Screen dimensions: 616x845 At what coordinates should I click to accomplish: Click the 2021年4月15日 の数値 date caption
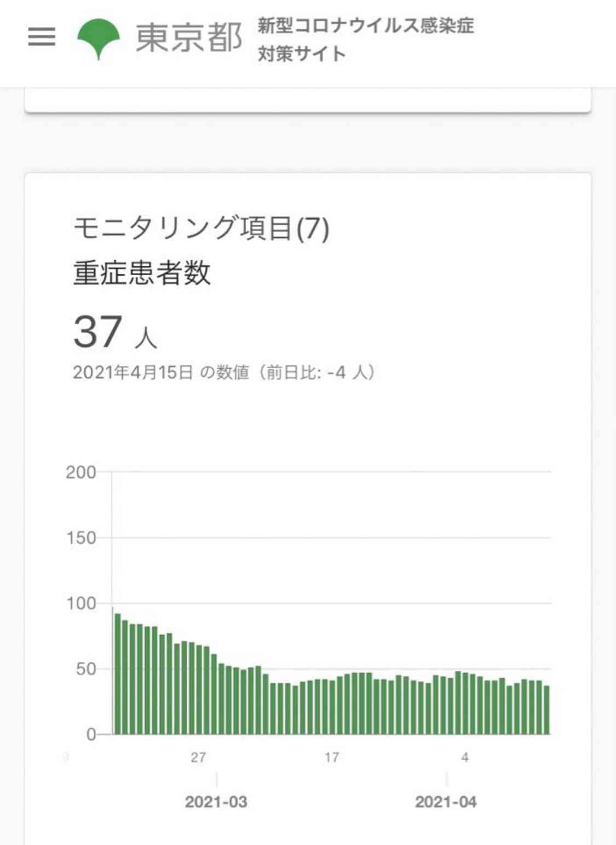(223, 373)
